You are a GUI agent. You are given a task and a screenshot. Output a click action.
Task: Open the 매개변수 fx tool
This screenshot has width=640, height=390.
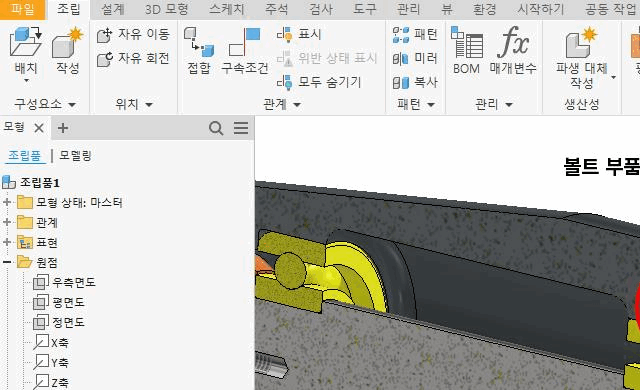pyautogui.click(x=513, y=51)
